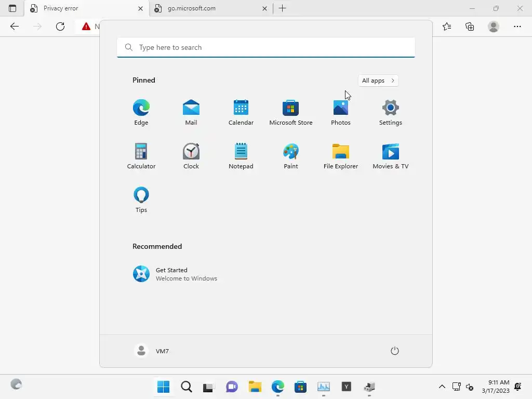Open the network status tray icon
Screen dimensions: 532x399
coord(457,387)
